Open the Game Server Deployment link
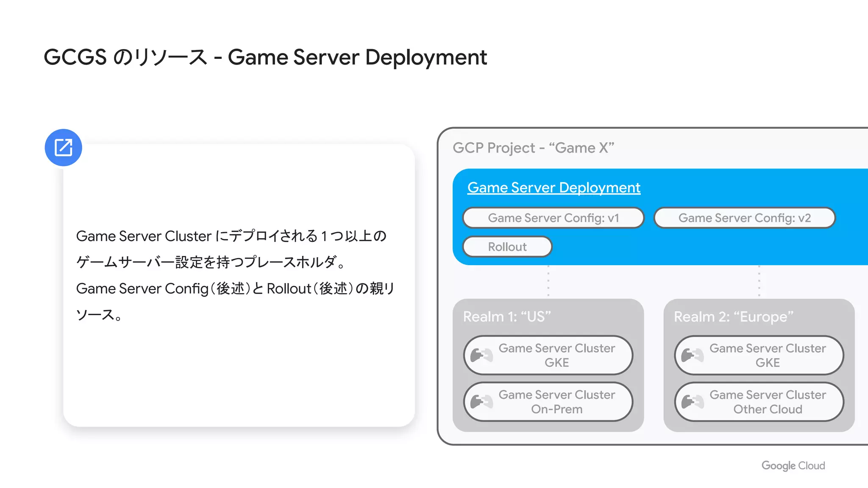 click(554, 188)
